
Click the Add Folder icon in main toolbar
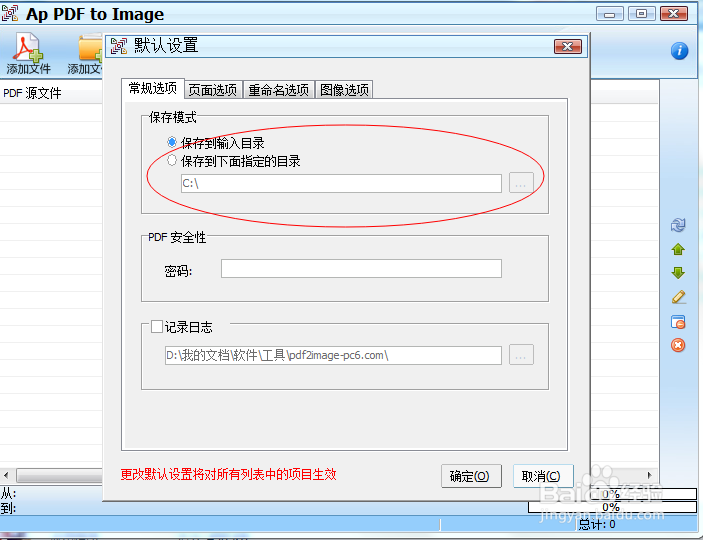[x=90, y=47]
